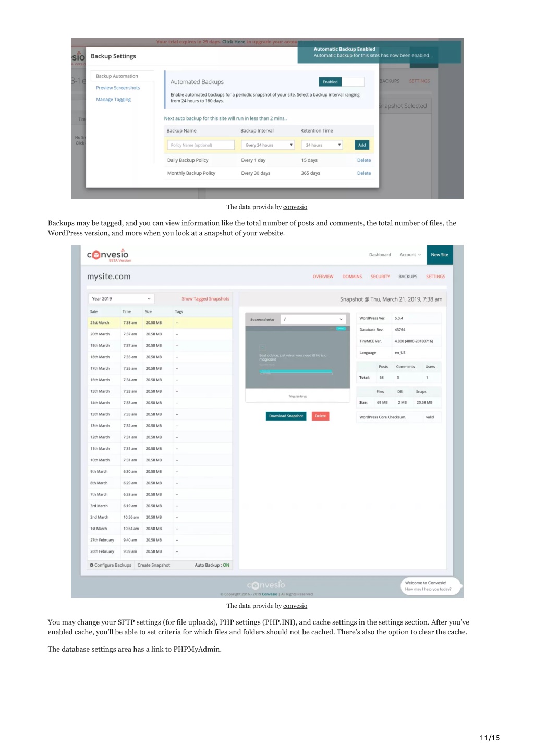Open Preview Screenshots in Backup Settings
The image size is (534, 756).
118,88
